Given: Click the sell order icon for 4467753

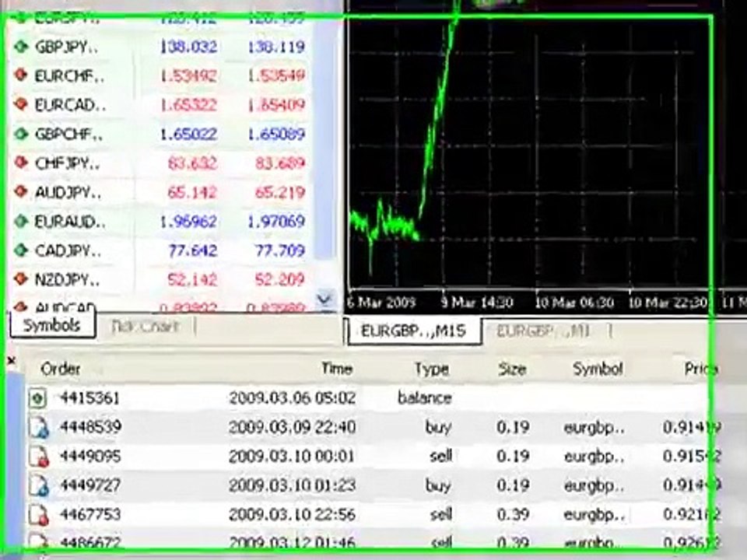Looking at the screenshot, I should click(x=39, y=514).
